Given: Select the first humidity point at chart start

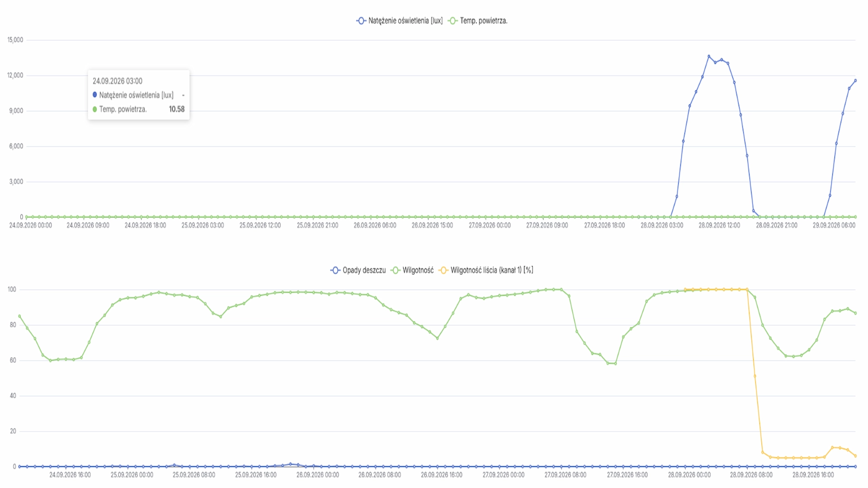Looking at the screenshot, I should [19, 316].
